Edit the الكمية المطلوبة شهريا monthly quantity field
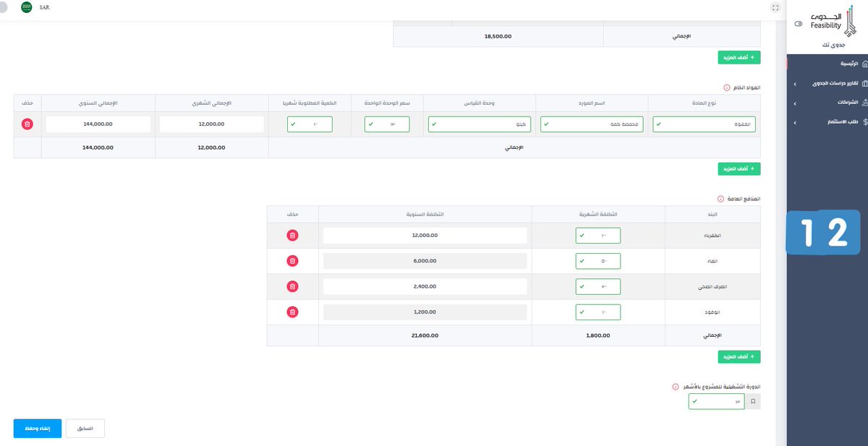The height and width of the screenshot is (446, 868). (x=310, y=124)
